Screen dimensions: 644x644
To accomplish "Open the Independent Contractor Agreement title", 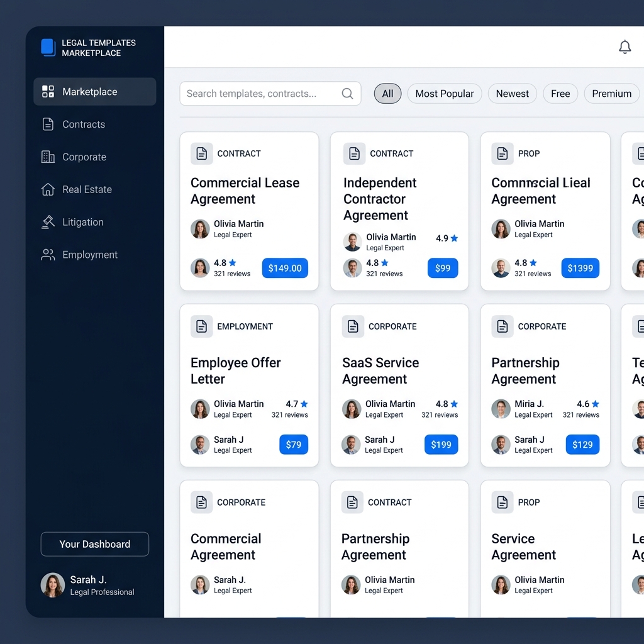I will click(x=380, y=199).
